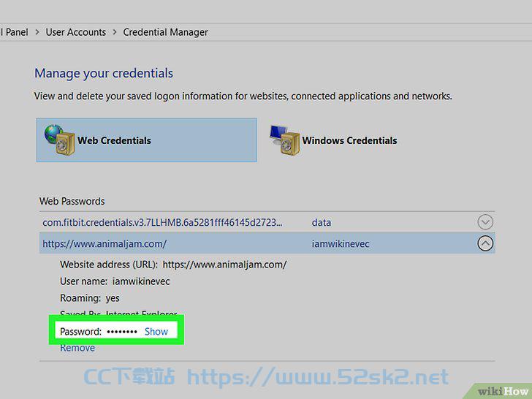
Task: Expand breadcrumb arrow before Credential Manager
Action: pos(115,32)
